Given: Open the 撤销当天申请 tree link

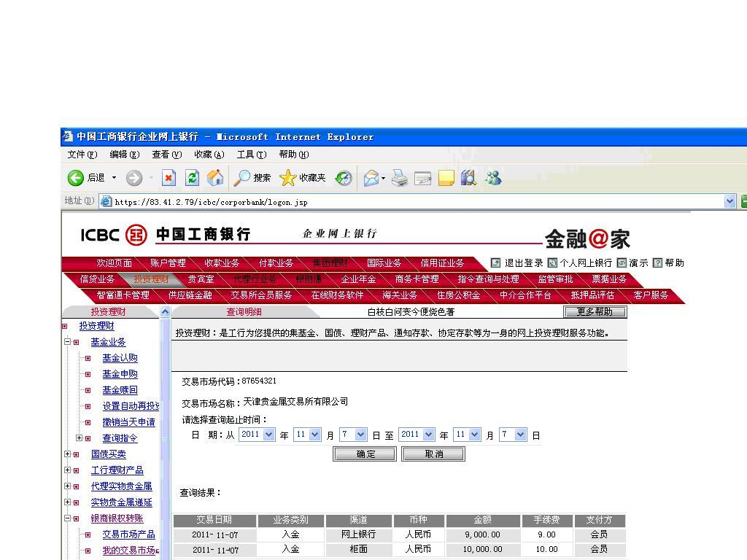Looking at the screenshot, I should [128, 422].
